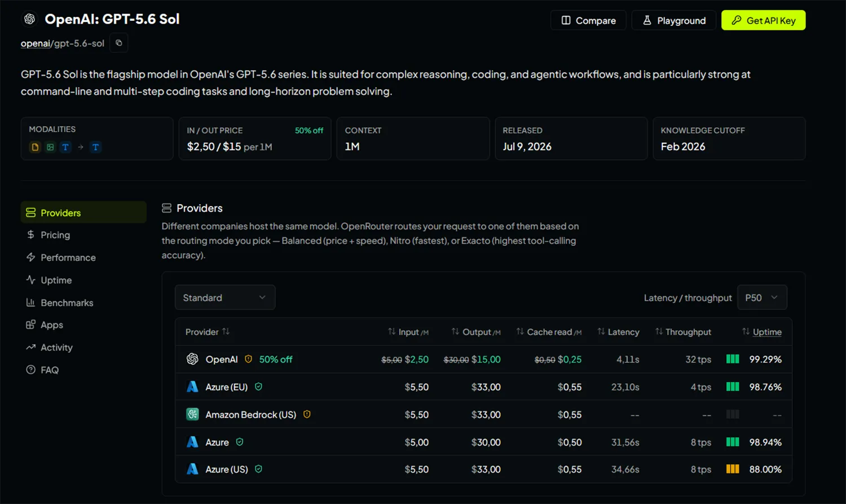Click the OpenAI logo beside the model title
Viewport: 846px width, 504px height.
pos(29,19)
